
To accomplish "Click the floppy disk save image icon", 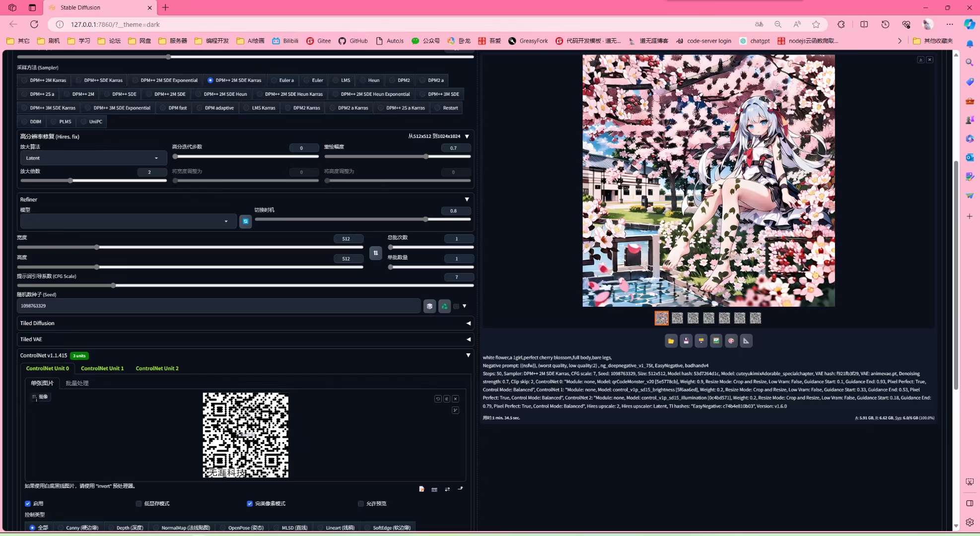I will [x=686, y=340].
